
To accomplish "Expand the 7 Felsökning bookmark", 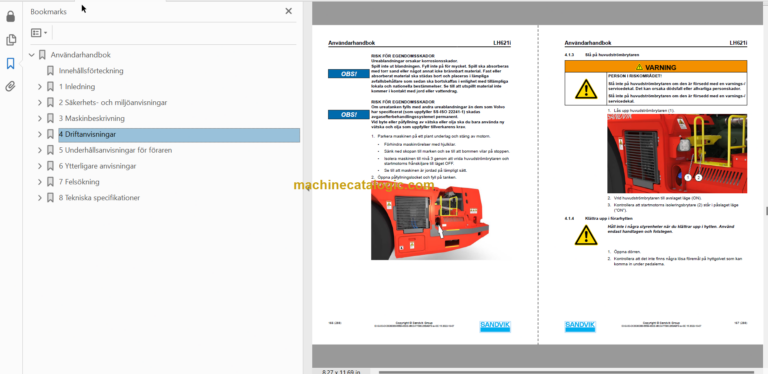I will click(x=40, y=182).
